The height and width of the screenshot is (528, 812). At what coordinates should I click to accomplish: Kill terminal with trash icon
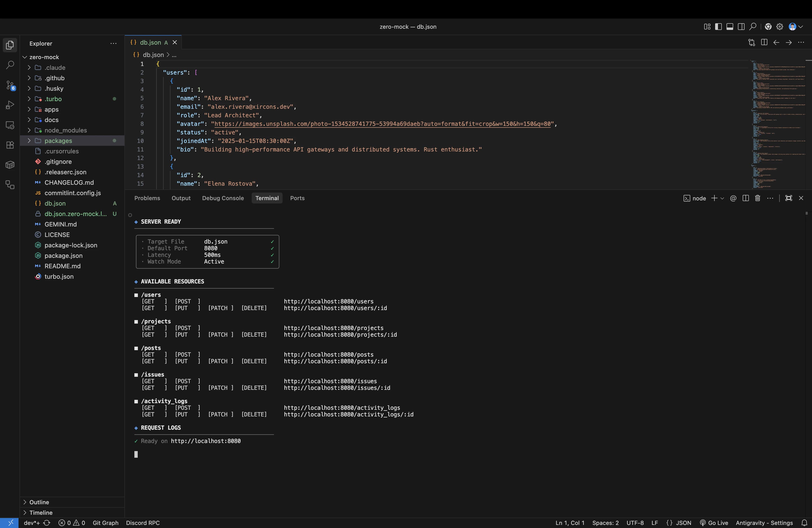[x=757, y=198]
